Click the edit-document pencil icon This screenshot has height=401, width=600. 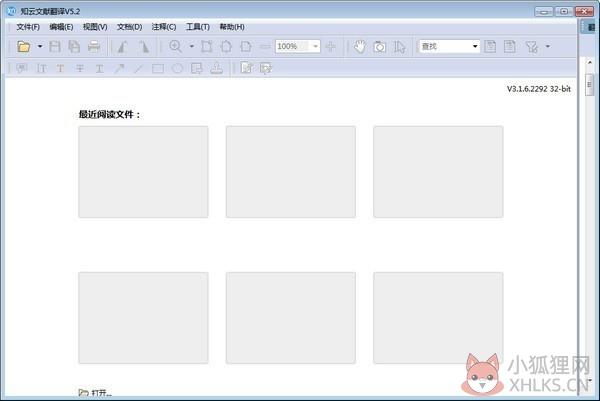[x=247, y=68]
